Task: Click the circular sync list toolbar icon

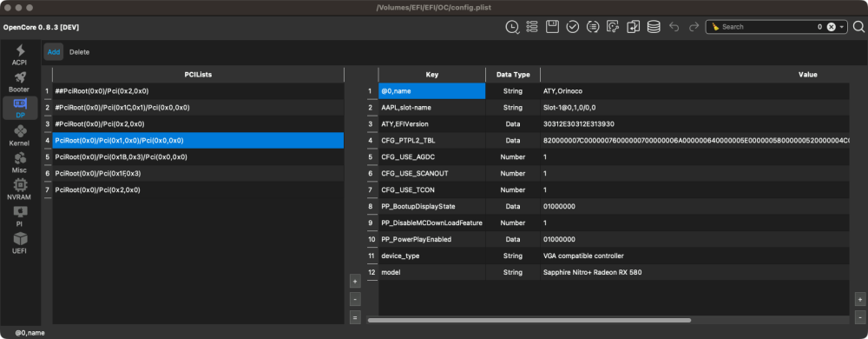Action: [x=593, y=27]
